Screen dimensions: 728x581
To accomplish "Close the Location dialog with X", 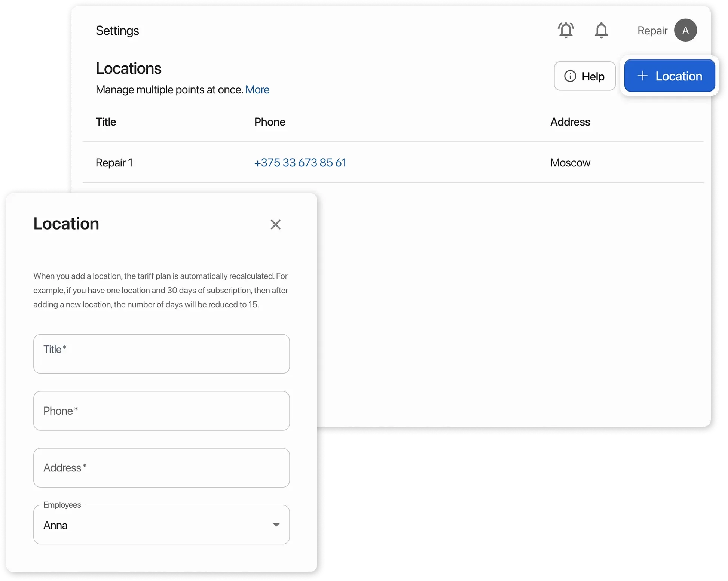I will [x=275, y=224].
